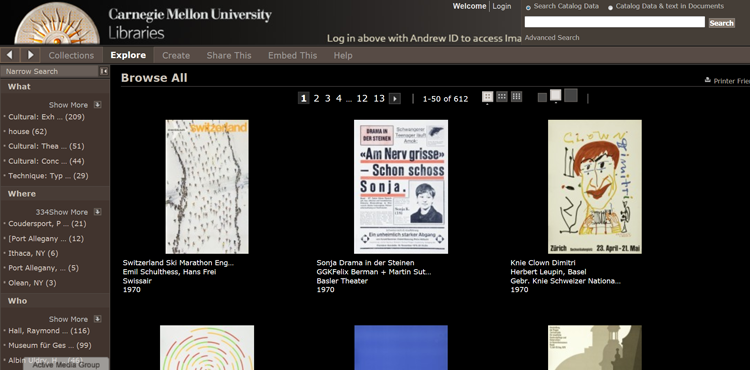
Task: Open the Switzerland ski poster thumbnail
Action: click(207, 186)
